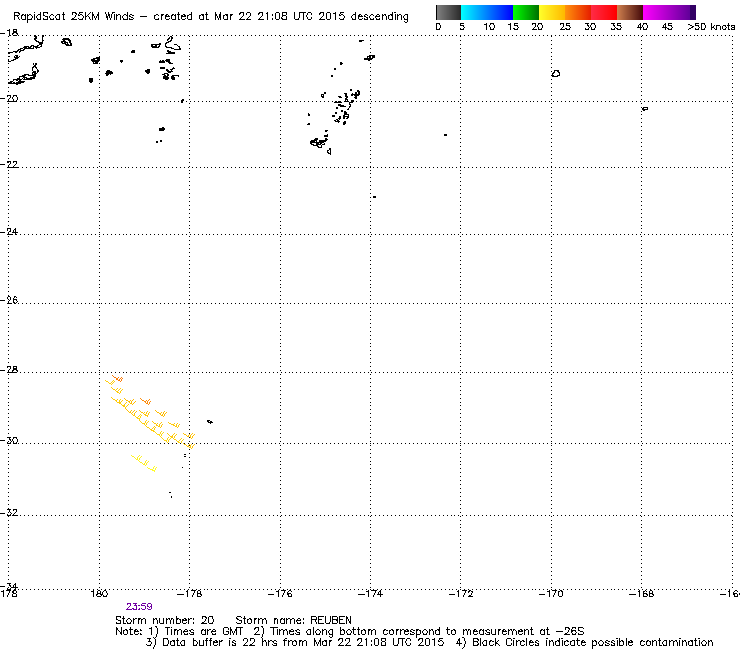
Task: Click the 'Storm number: 20' text
Action: [165, 620]
